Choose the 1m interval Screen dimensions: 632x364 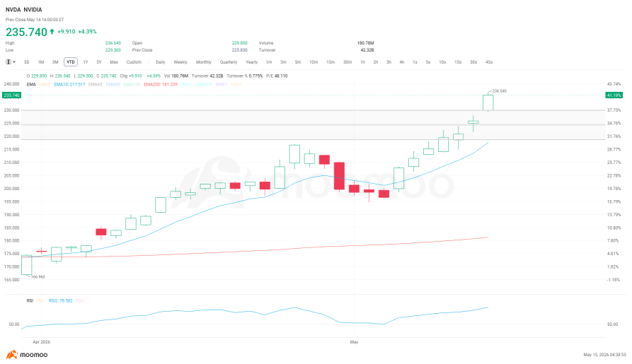coord(269,62)
